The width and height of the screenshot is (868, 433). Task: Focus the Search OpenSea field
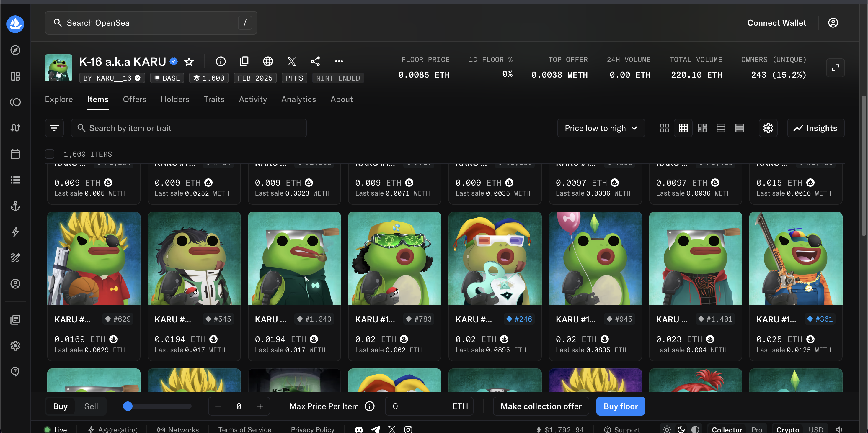pos(151,23)
